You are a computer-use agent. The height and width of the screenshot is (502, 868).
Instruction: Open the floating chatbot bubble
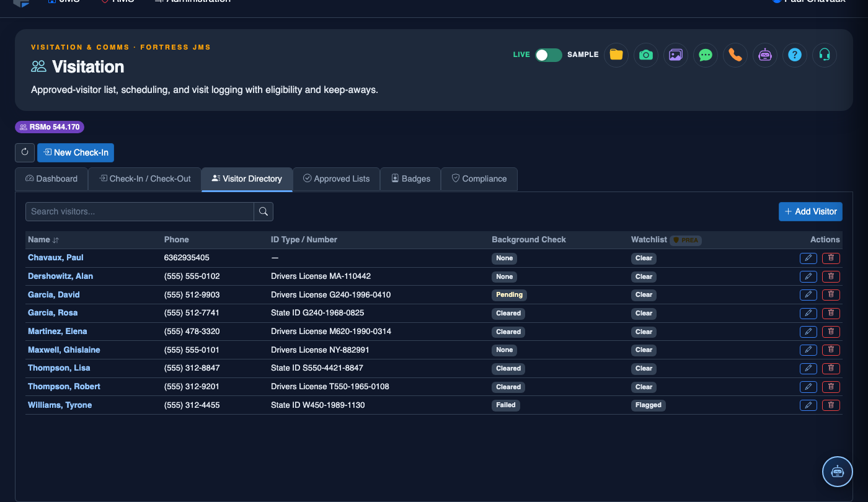coord(838,472)
